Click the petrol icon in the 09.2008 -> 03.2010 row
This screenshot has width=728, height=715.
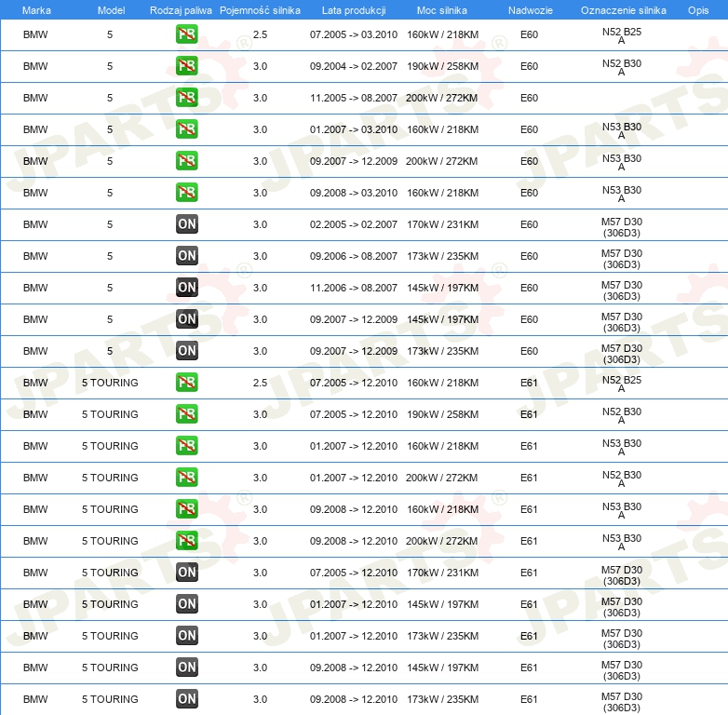tap(186, 192)
